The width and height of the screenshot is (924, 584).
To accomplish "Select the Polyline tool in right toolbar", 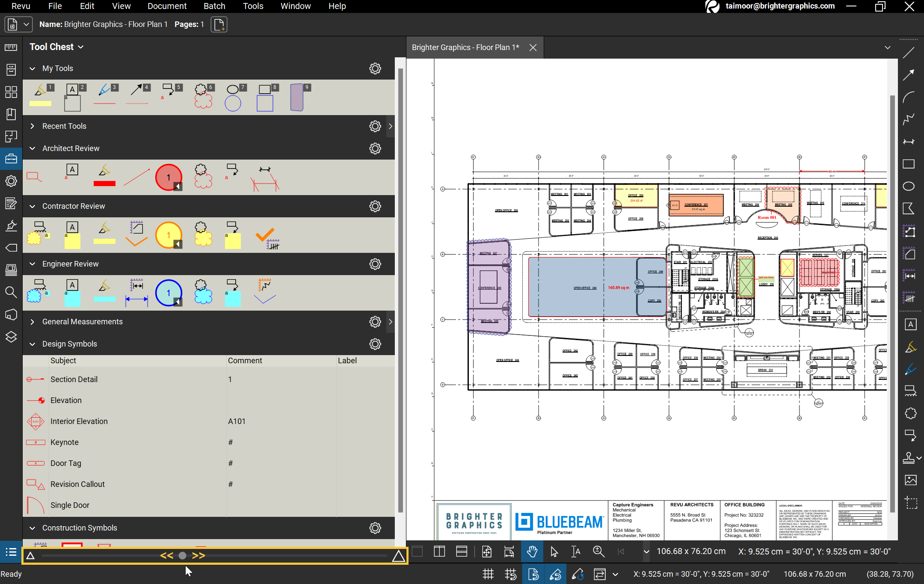I will coord(909,119).
